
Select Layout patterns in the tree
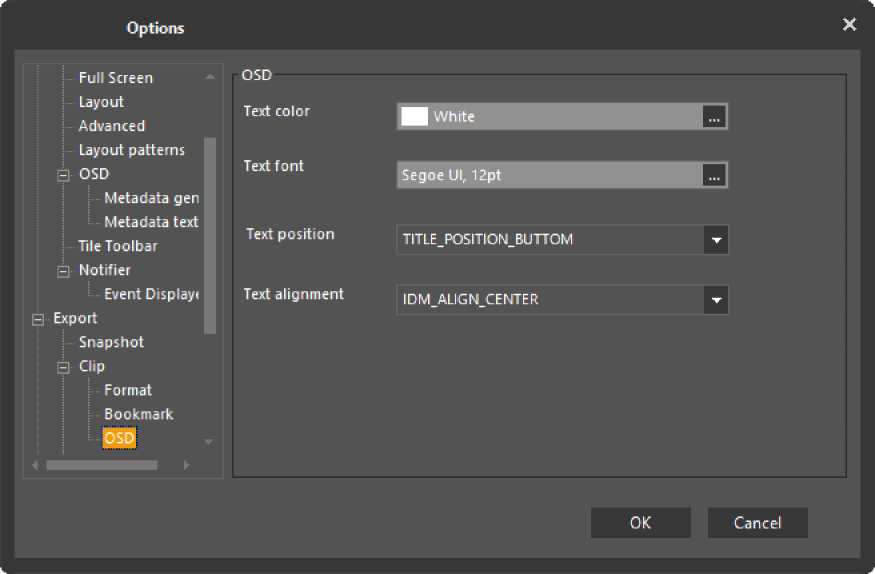click(x=131, y=150)
